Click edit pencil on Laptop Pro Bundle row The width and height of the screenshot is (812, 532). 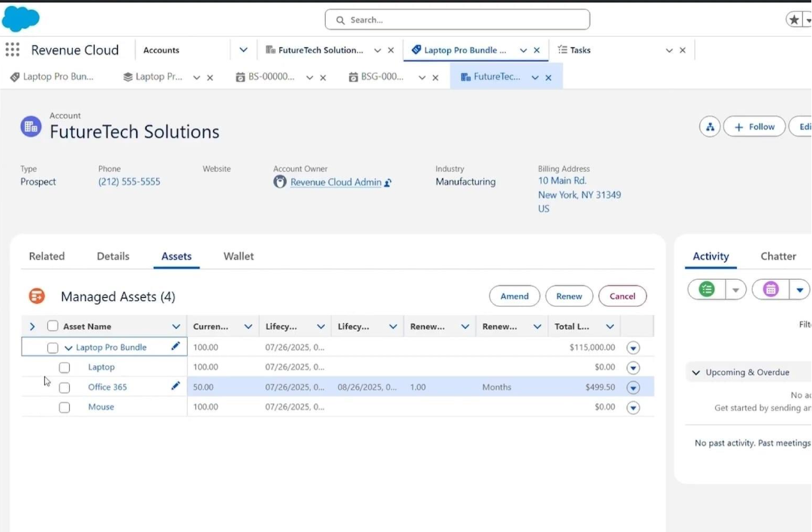point(176,347)
